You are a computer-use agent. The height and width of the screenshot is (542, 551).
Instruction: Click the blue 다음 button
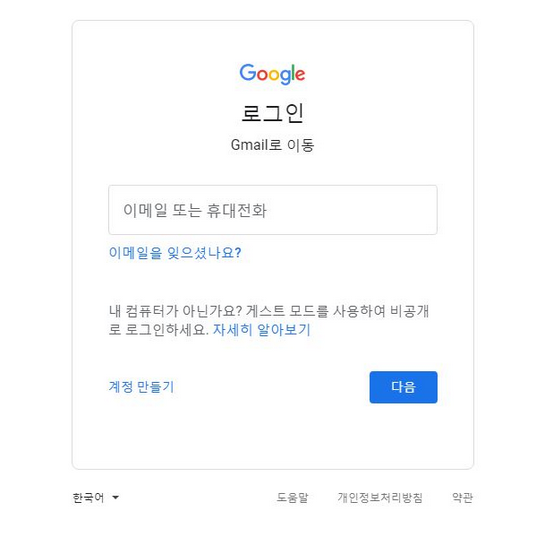tap(403, 387)
